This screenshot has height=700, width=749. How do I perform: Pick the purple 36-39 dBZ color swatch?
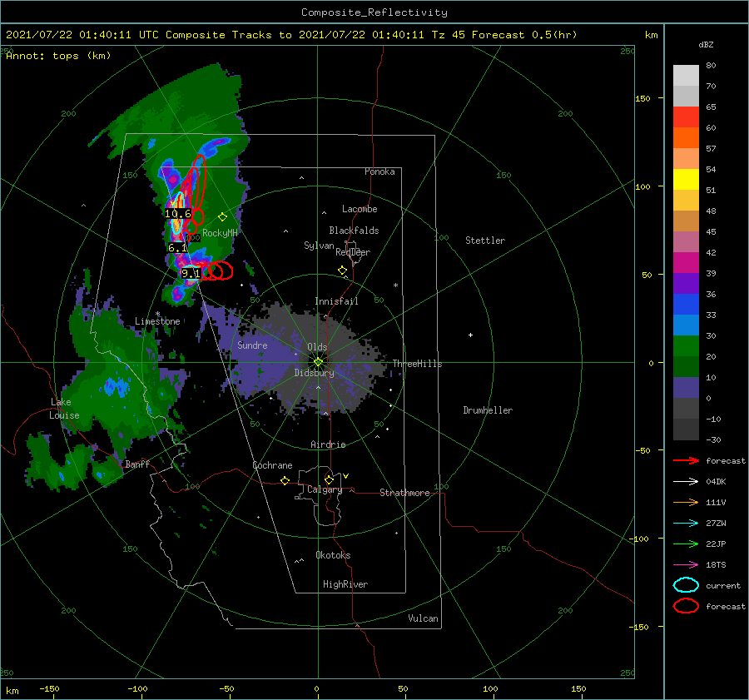[x=686, y=283]
